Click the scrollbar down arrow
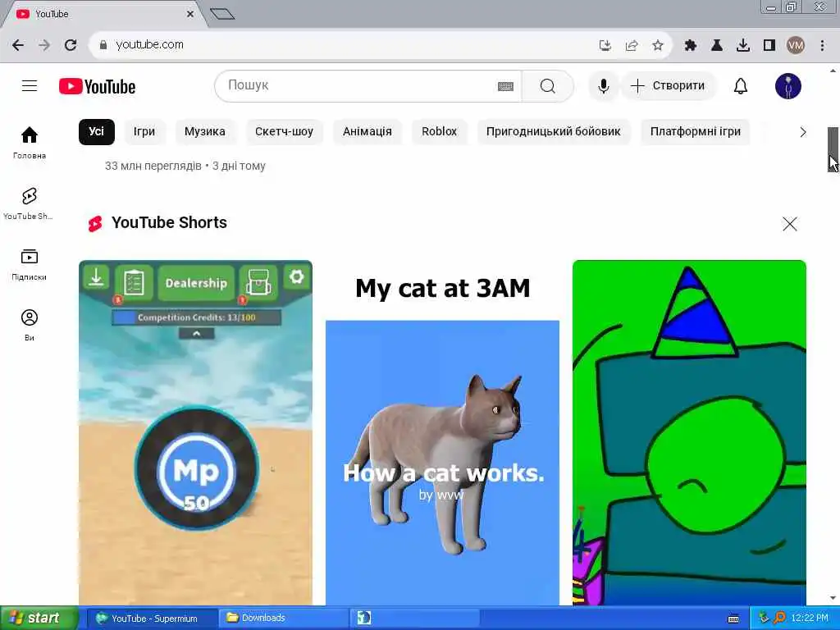The width and height of the screenshot is (840, 630). (x=833, y=598)
